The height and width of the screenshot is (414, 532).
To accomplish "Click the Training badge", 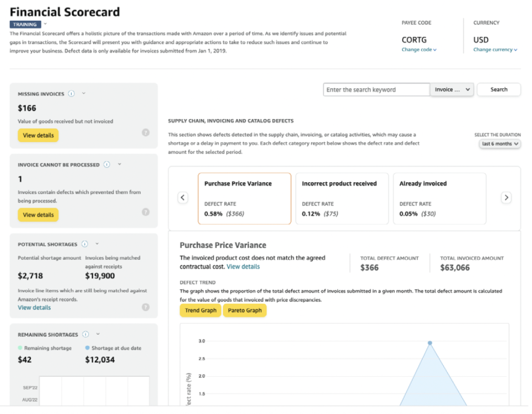I will pyautogui.click(x=25, y=25).
